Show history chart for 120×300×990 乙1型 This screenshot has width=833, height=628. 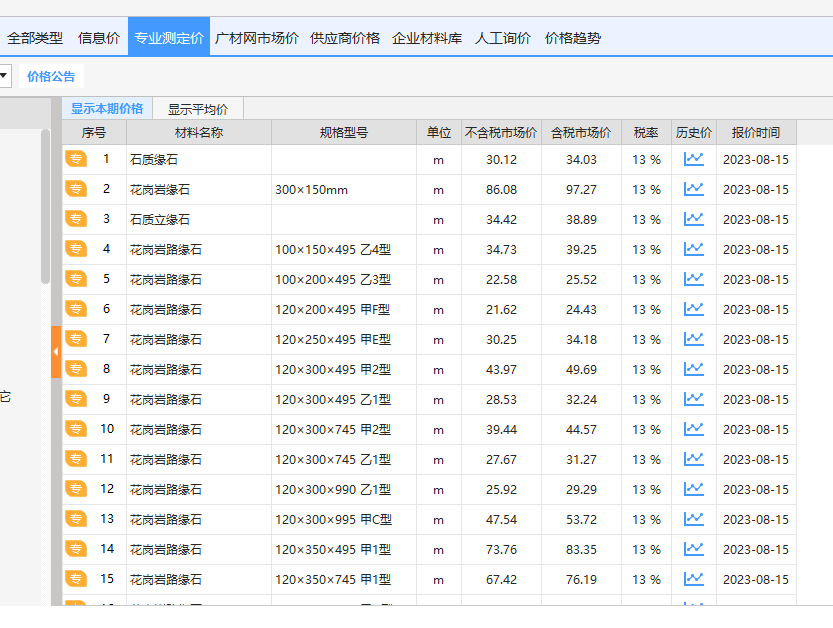693,489
